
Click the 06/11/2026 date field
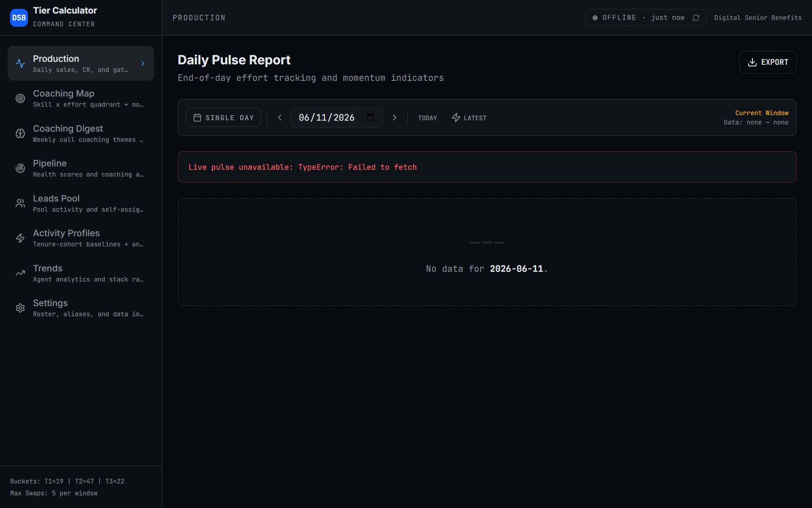tap(337, 117)
